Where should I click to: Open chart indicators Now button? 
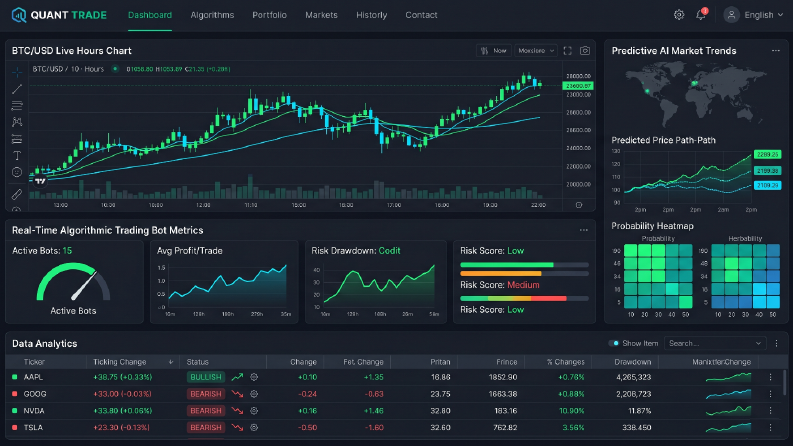(494, 51)
